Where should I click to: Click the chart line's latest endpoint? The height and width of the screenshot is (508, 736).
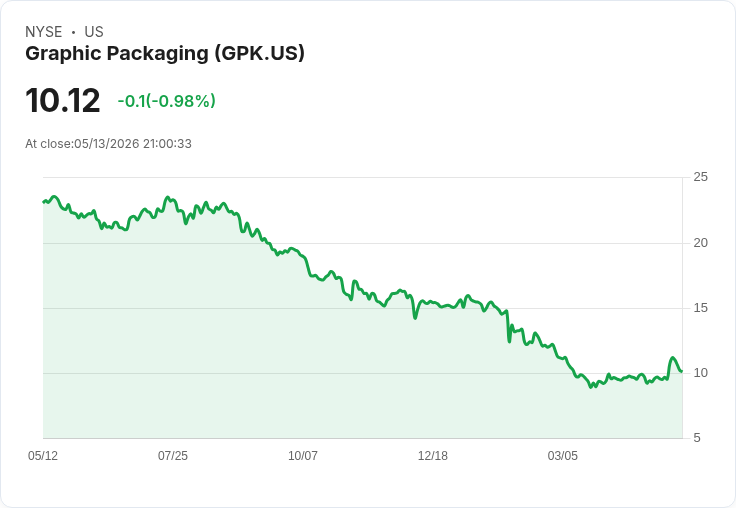682,371
